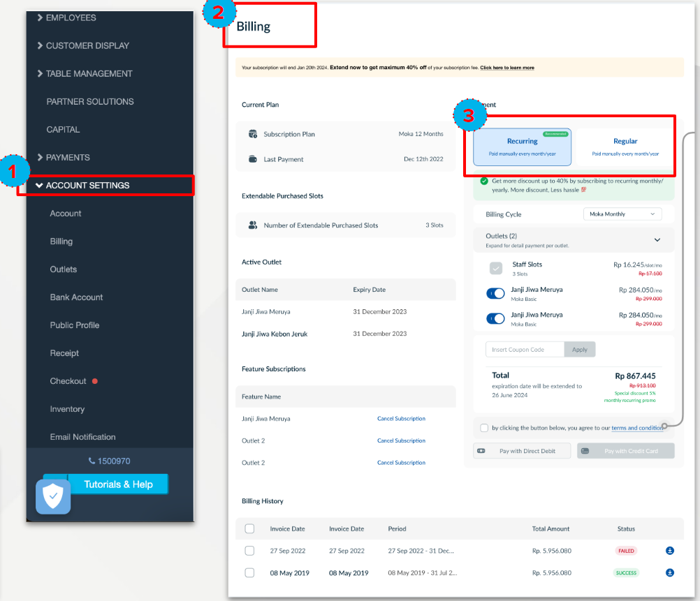The height and width of the screenshot is (601, 700).
Task: Expand the Outlets (2) section chevron
Action: coord(657,240)
